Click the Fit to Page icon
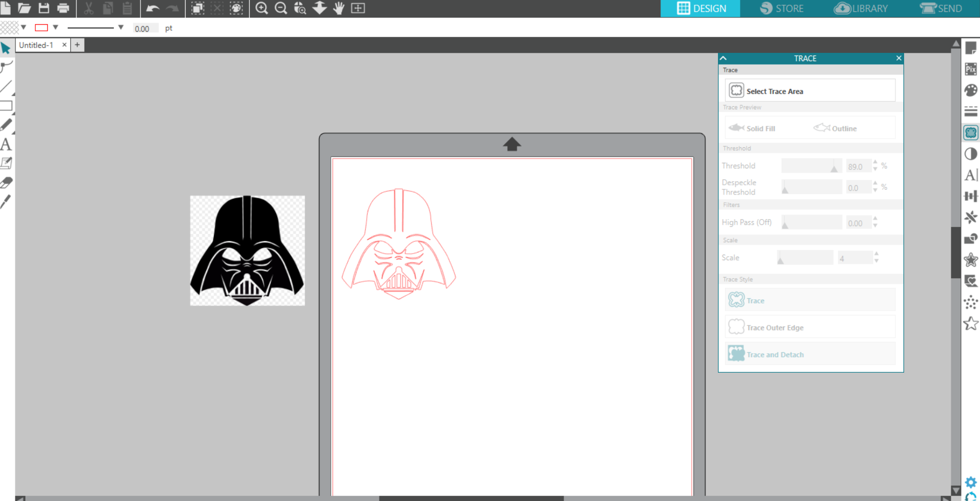The height and width of the screenshot is (501, 980). [x=358, y=8]
